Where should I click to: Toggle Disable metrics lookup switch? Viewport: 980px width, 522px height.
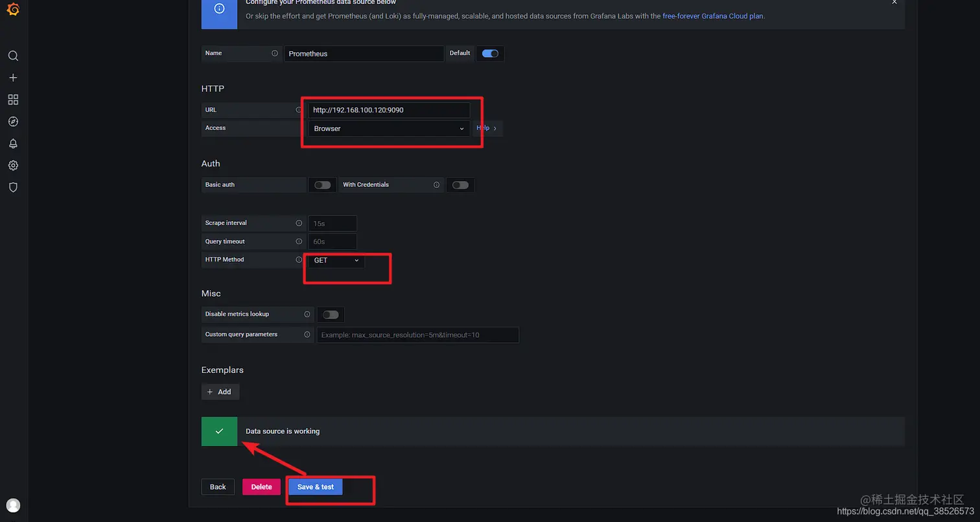(331, 314)
